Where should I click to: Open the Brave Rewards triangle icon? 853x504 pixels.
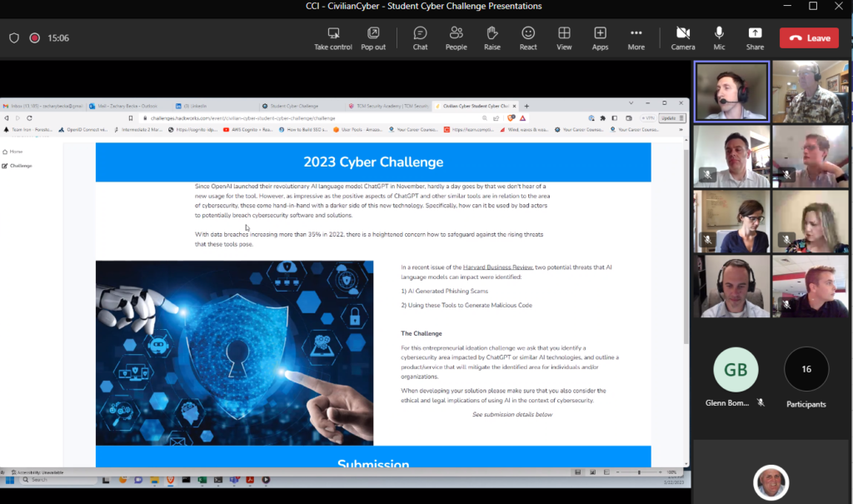(x=522, y=118)
